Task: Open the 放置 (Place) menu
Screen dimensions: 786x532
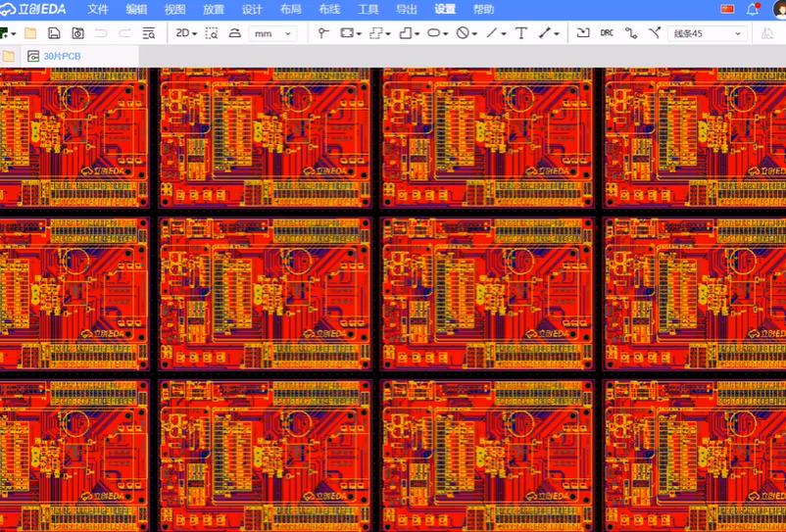Action: coord(214,9)
